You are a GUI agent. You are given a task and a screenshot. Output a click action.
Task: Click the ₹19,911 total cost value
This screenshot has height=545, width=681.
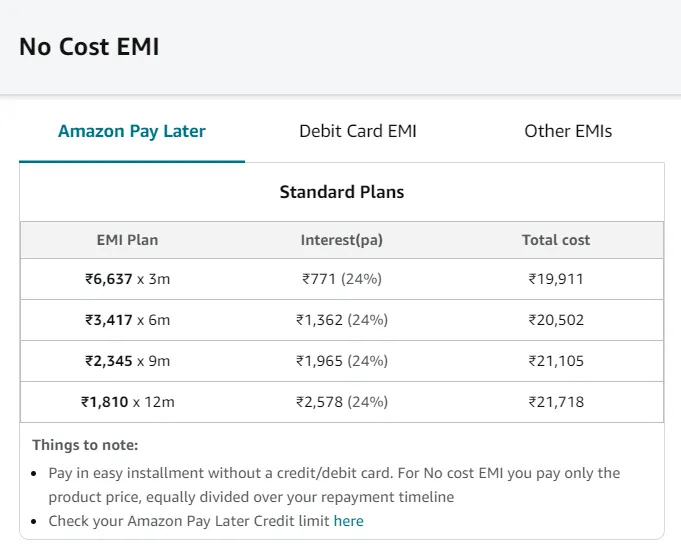click(556, 279)
